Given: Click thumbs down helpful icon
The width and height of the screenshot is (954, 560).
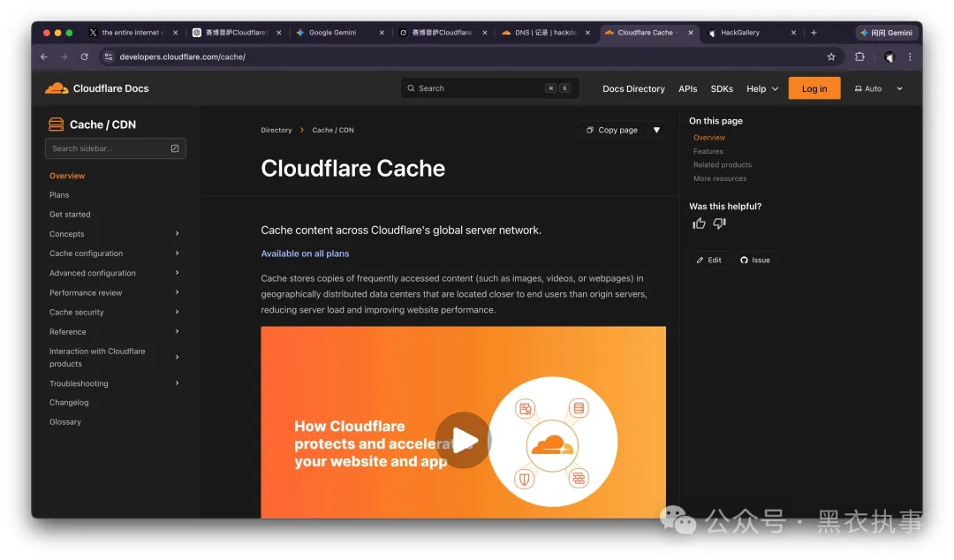Looking at the screenshot, I should pyautogui.click(x=720, y=223).
